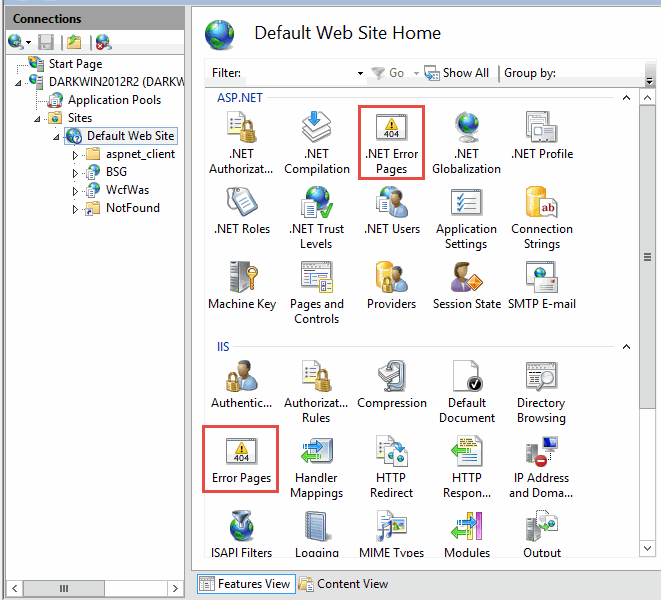661x600 pixels.
Task: Open HTTP Response Headers feature
Action: (467, 466)
